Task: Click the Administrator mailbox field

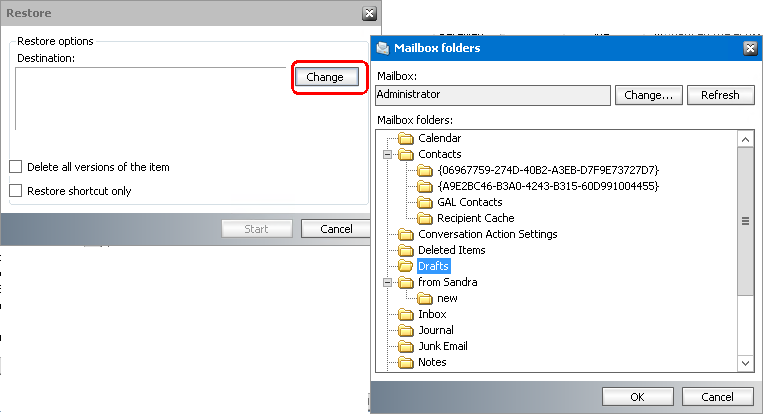Action: (493, 95)
